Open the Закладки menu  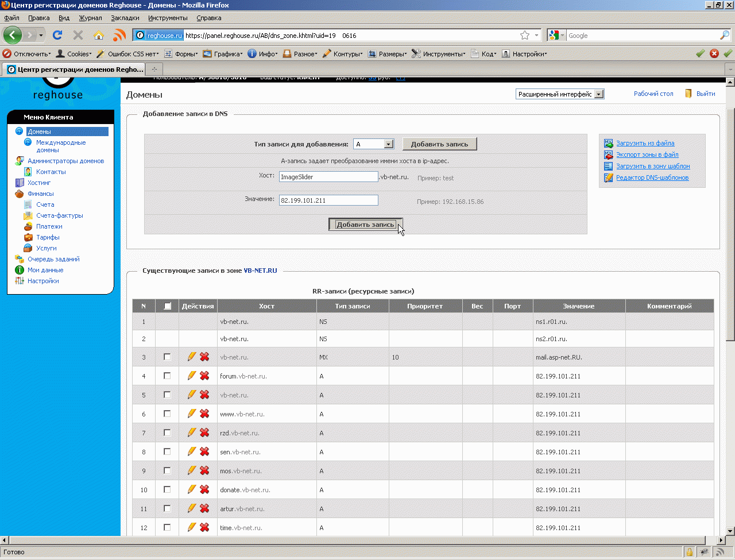125,18
